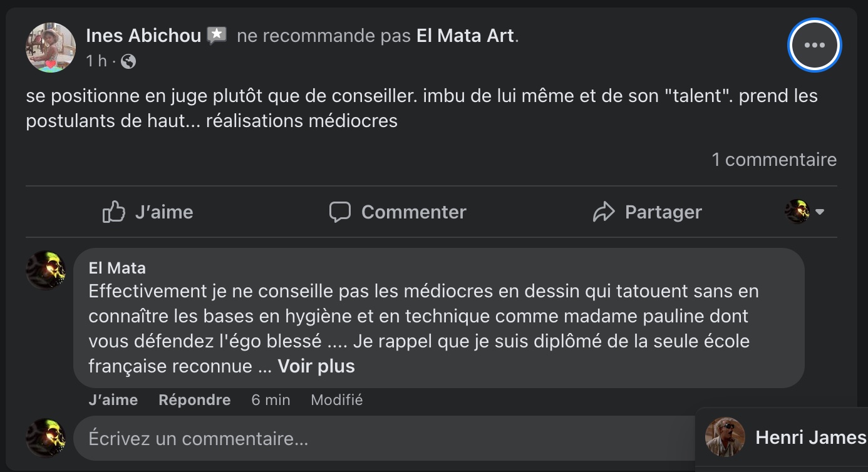This screenshot has height=472, width=868.
Task: Open Ines Abichou's profile name link
Action: pyautogui.click(x=143, y=36)
